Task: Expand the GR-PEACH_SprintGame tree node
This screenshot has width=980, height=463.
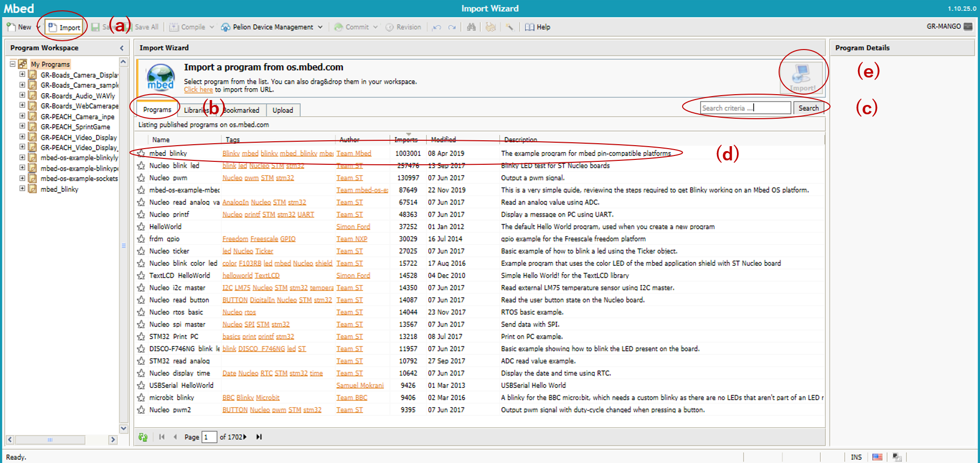Action: [22, 126]
